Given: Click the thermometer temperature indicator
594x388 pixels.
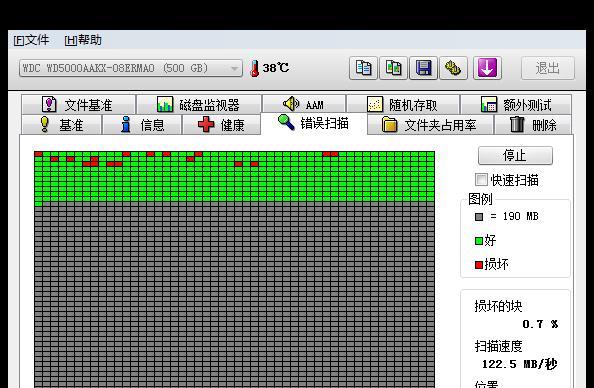Looking at the screenshot, I should click(x=255, y=69).
